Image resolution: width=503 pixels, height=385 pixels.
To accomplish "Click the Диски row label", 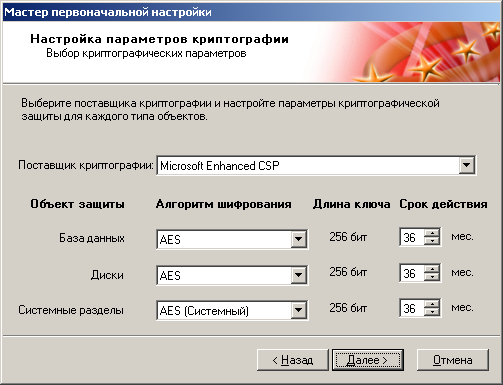I will pos(107,275).
